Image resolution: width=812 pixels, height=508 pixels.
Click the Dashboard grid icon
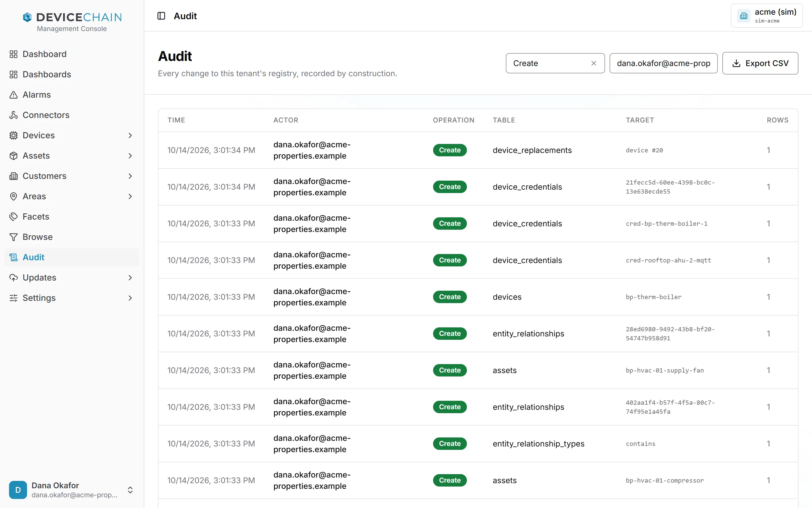(14, 54)
